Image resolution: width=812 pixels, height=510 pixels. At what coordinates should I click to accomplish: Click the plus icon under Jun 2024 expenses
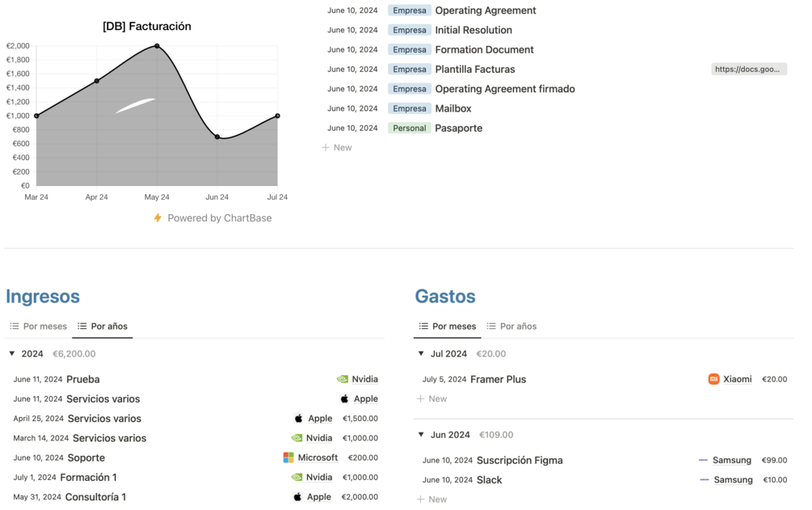(x=420, y=499)
